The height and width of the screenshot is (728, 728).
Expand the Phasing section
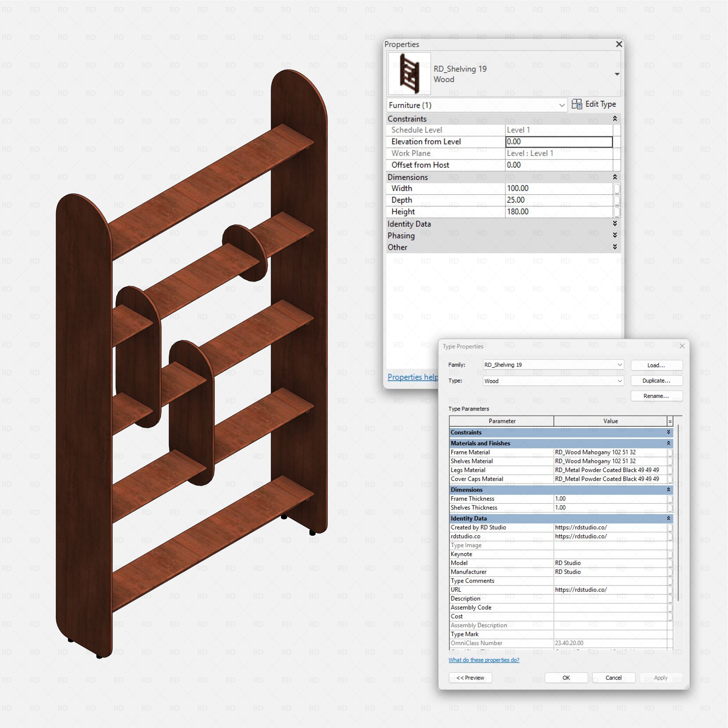[x=614, y=235]
